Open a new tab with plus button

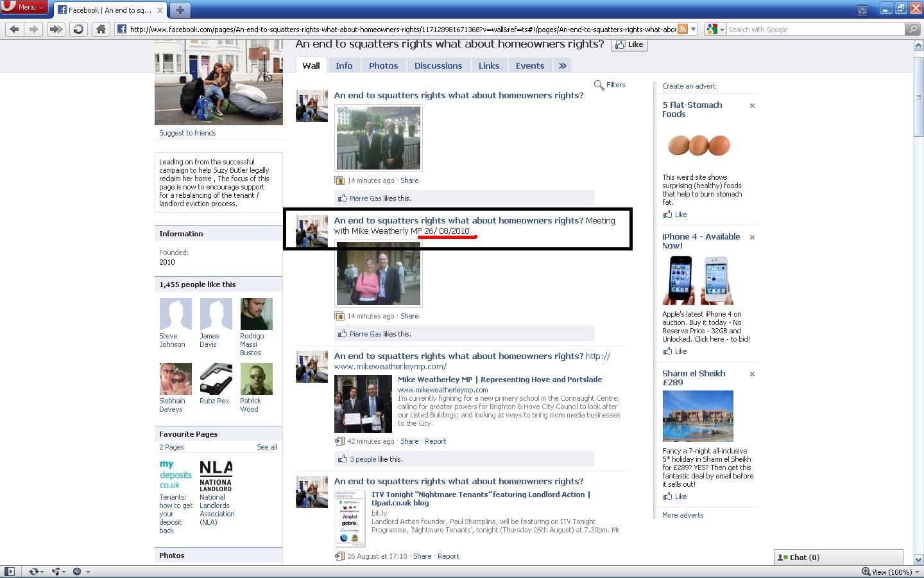180,10
